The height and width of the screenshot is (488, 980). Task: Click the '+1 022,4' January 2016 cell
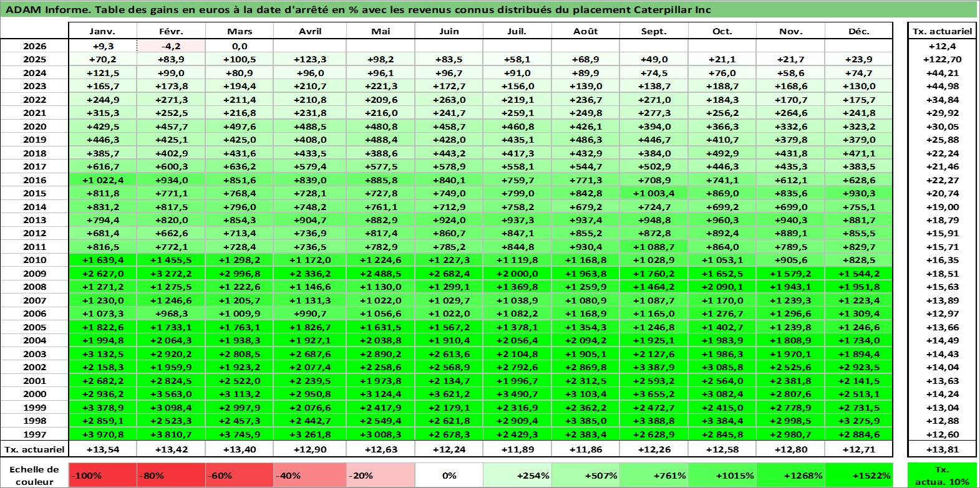102,180
